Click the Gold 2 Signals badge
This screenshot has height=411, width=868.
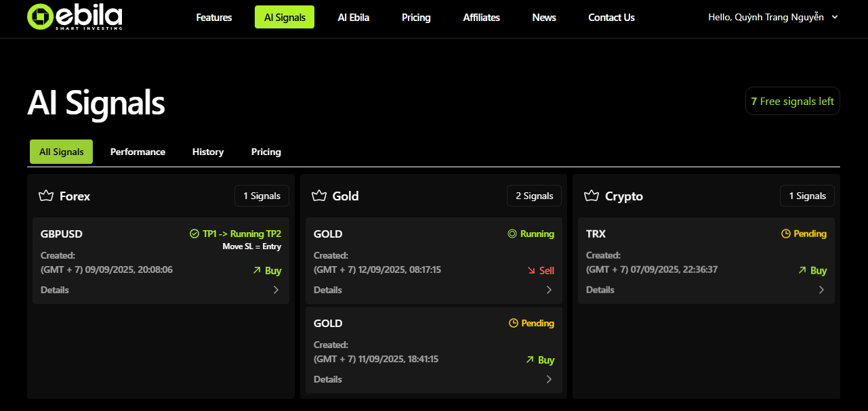tap(534, 196)
